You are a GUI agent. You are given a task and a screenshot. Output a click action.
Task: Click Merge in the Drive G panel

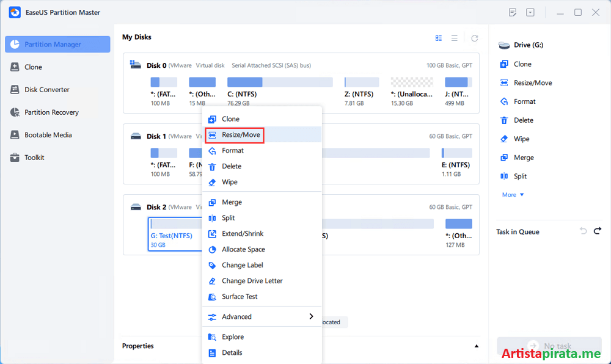tap(521, 157)
